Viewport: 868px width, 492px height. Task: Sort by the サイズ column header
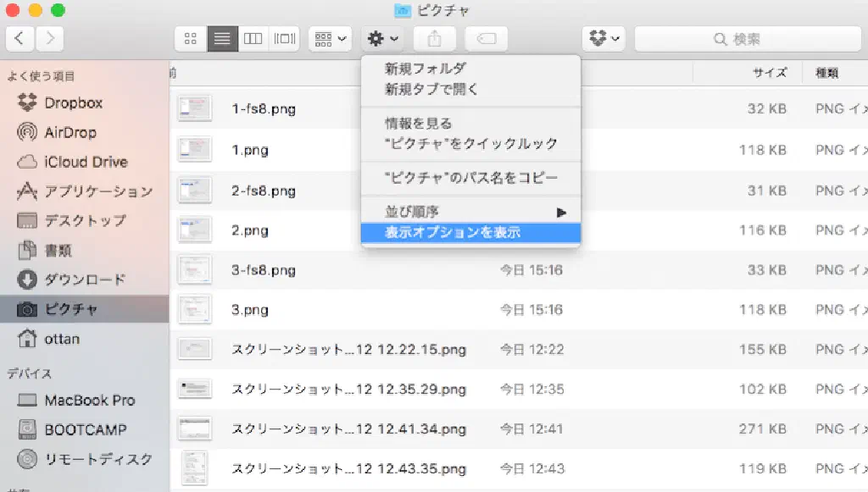(770, 73)
